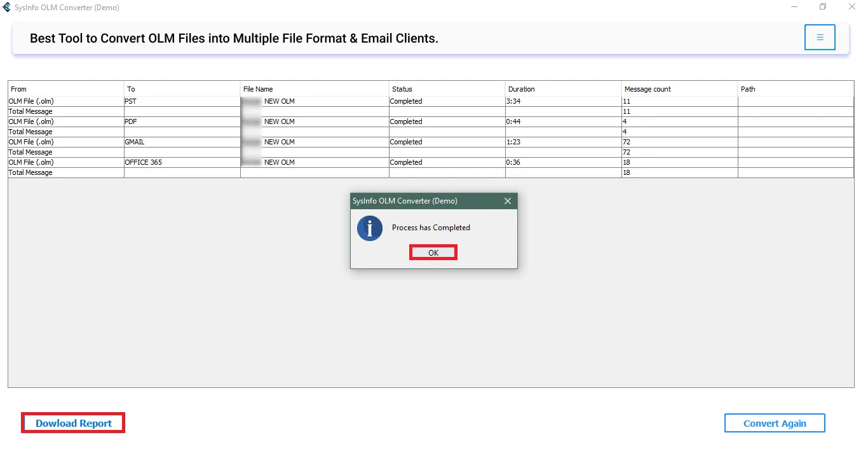This screenshot has height=463, width=868.
Task: Click the Convert Again button
Action: [x=775, y=424]
